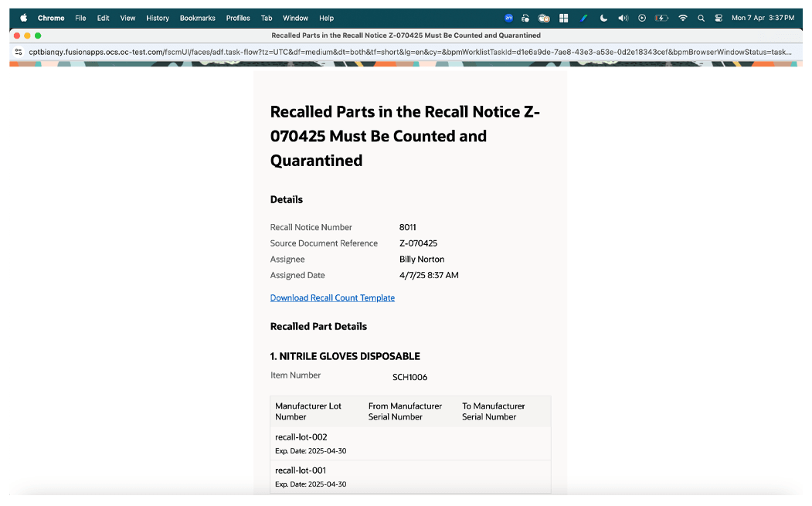
Task: Click the grid-of-squares menu bar icon
Action: tap(563, 18)
